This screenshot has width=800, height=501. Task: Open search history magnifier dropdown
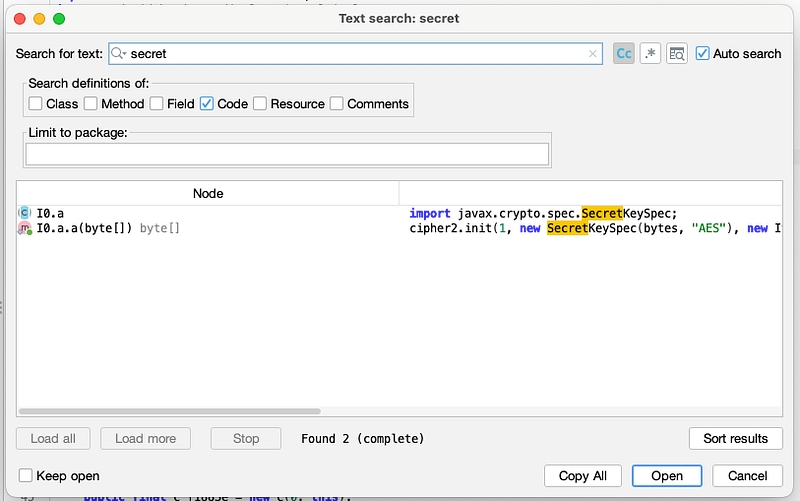(119, 54)
